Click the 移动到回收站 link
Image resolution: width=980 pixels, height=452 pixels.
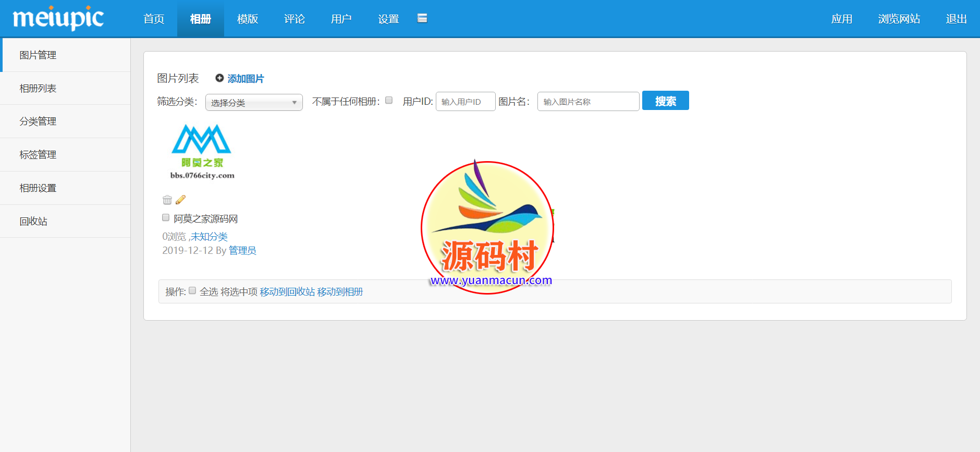tap(287, 292)
